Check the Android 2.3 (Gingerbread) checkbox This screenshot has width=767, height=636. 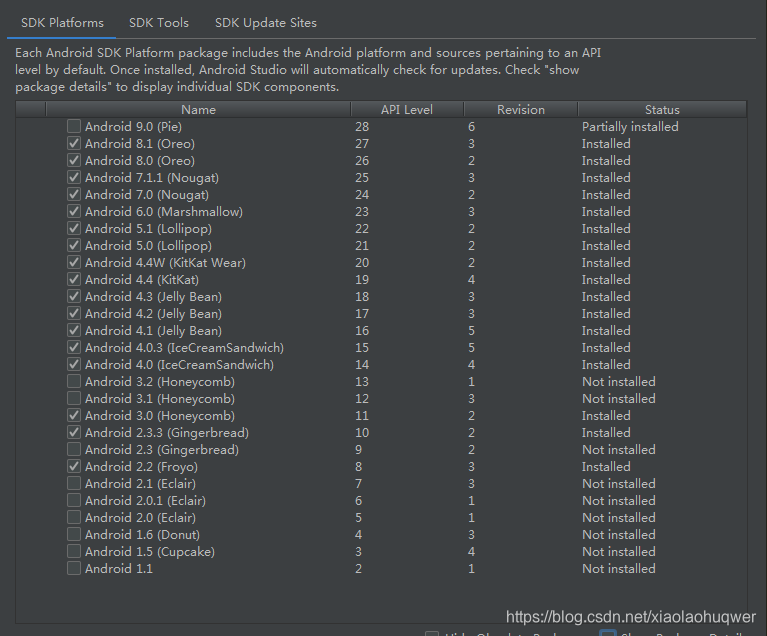[74, 449]
